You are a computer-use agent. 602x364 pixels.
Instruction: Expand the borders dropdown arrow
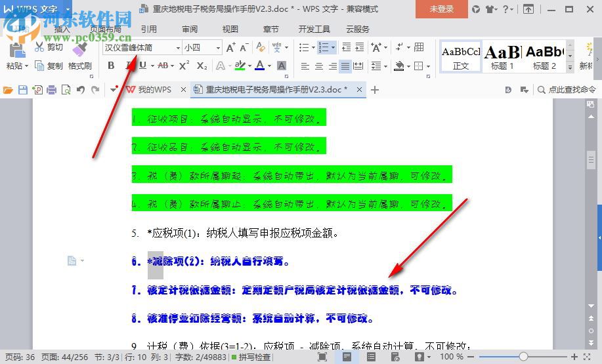click(428, 66)
